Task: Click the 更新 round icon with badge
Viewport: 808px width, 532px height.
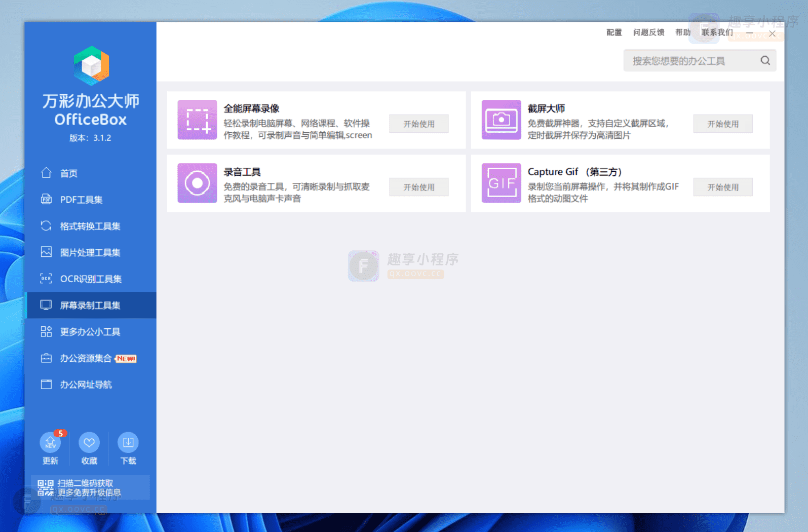Action: 50,442
